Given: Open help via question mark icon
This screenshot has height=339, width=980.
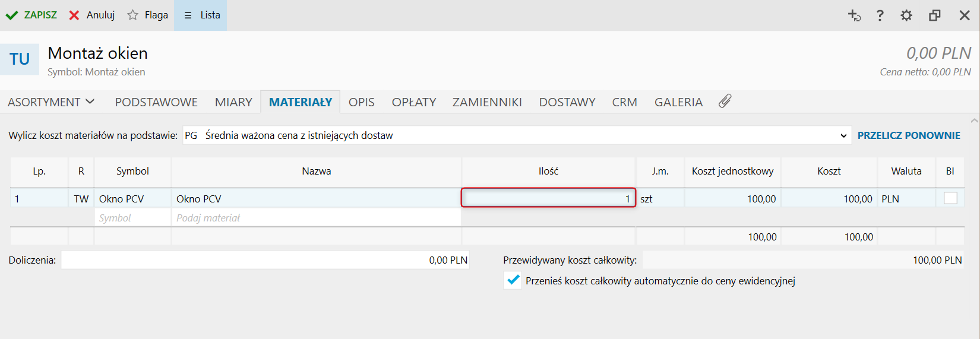Looking at the screenshot, I should [x=880, y=15].
